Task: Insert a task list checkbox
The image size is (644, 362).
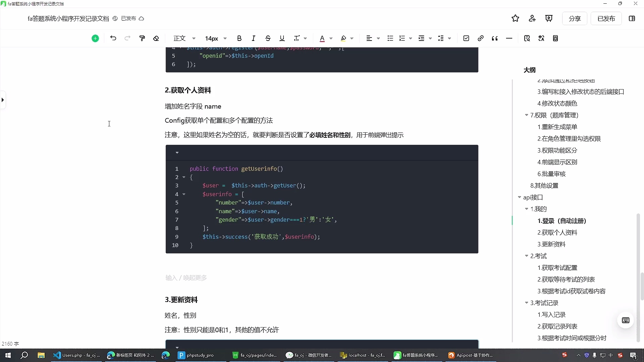Action: (x=466, y=38)
